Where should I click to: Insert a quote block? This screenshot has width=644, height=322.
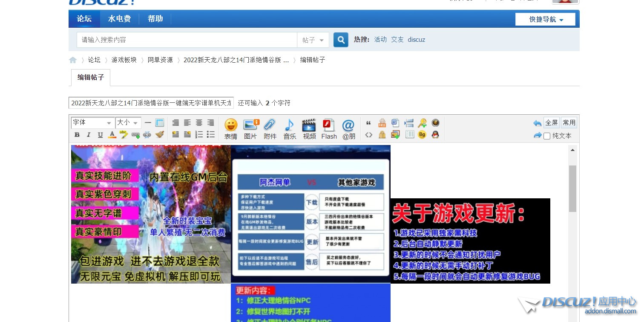click(368, 123)
